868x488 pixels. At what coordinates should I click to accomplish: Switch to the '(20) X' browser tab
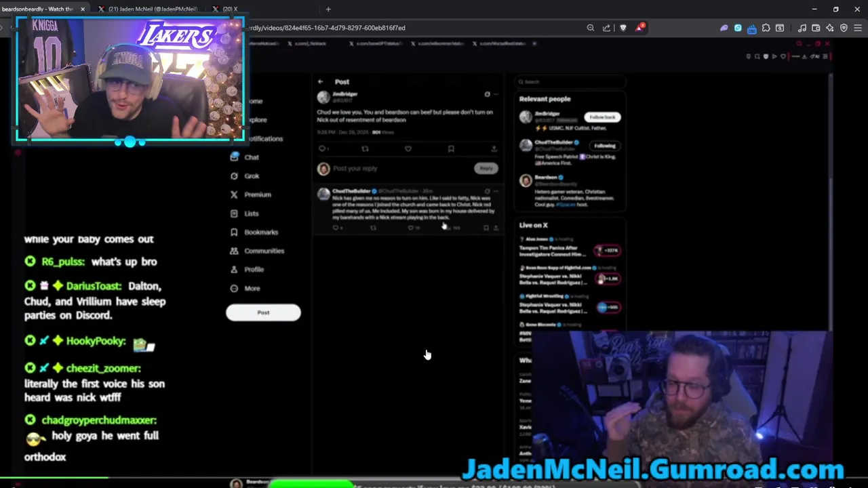click(229, 9)
